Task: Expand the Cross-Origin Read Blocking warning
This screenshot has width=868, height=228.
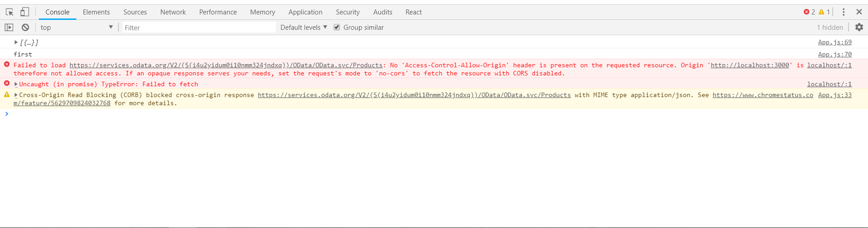Action: pyautogui.click(x=16, y=95)
